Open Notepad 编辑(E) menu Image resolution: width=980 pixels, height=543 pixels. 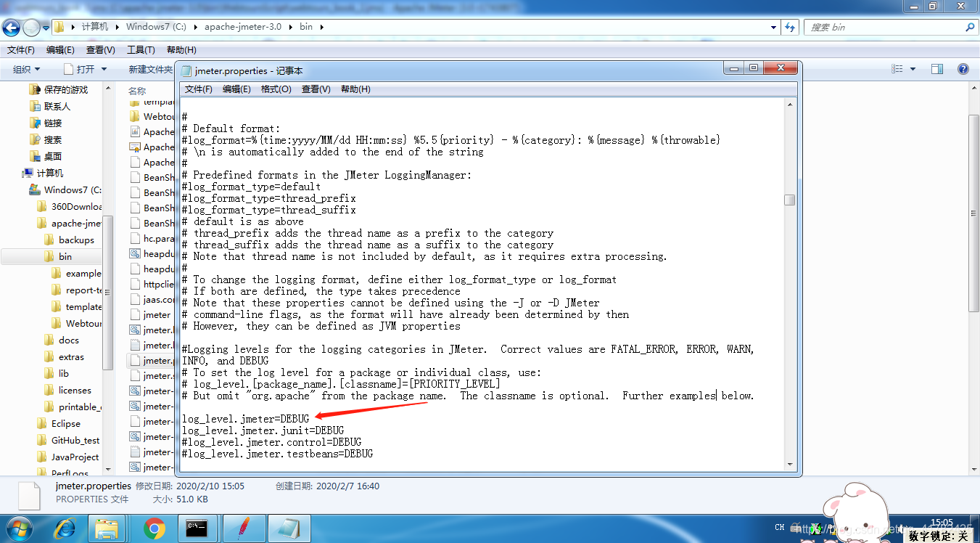click(x=236, y=89)
